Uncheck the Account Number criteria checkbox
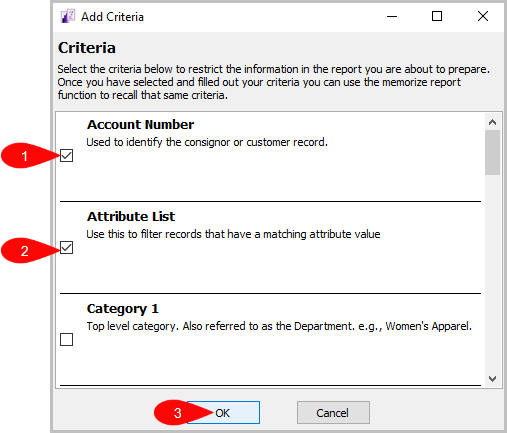The height and width of the screenshot is (433, 507). coord(66,156)
